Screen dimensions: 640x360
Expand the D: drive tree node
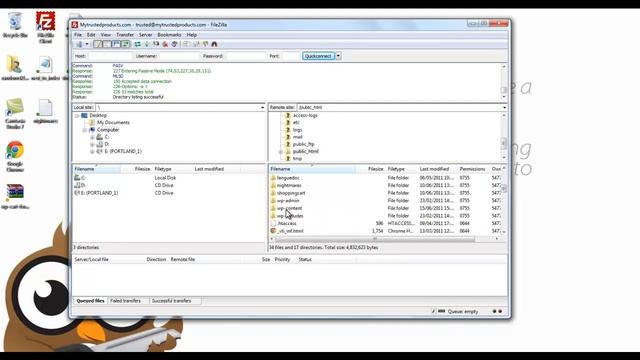[92, 144]
